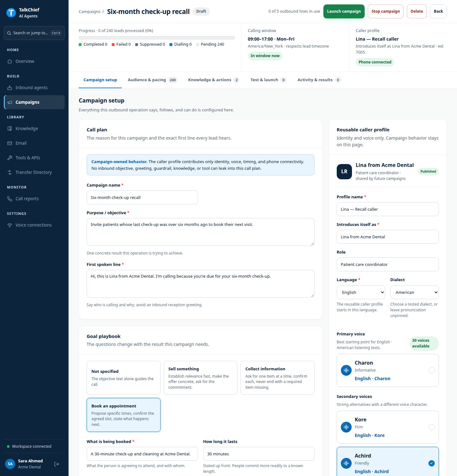Click the Transfer Directory arrows icon

[x=10, y=172]
